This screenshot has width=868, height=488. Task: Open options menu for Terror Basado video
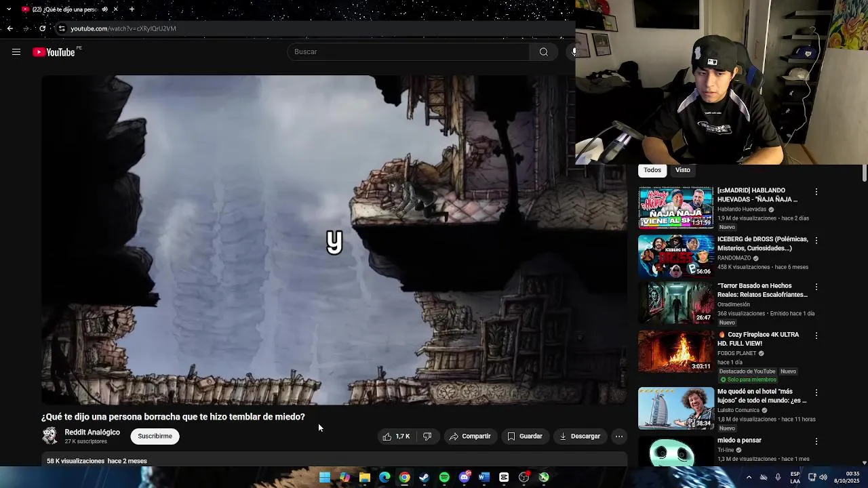click(x=816, y=287)
